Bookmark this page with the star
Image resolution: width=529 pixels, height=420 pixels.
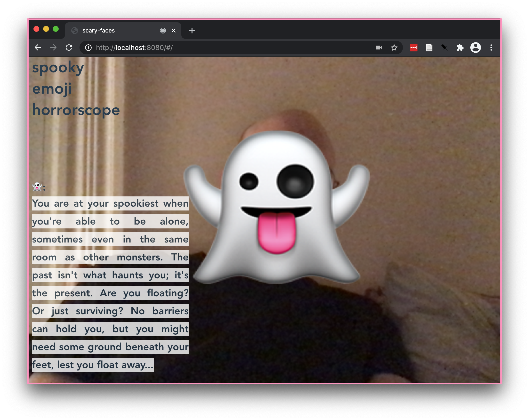(x=394, y=48)
